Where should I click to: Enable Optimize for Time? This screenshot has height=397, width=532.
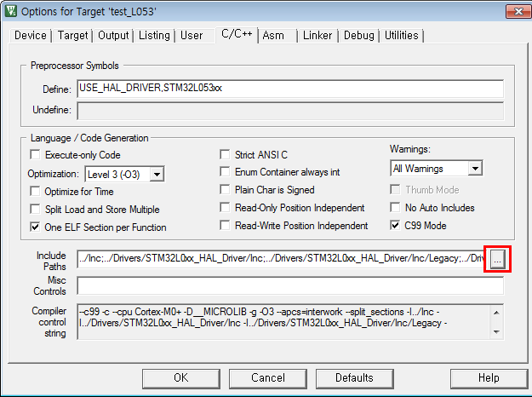(x=35, y=191)
